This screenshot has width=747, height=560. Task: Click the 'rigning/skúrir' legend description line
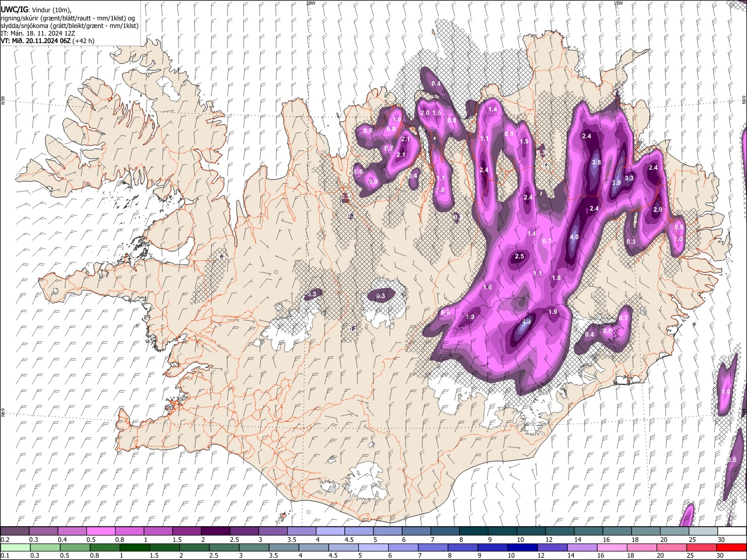tap(68, 18)
